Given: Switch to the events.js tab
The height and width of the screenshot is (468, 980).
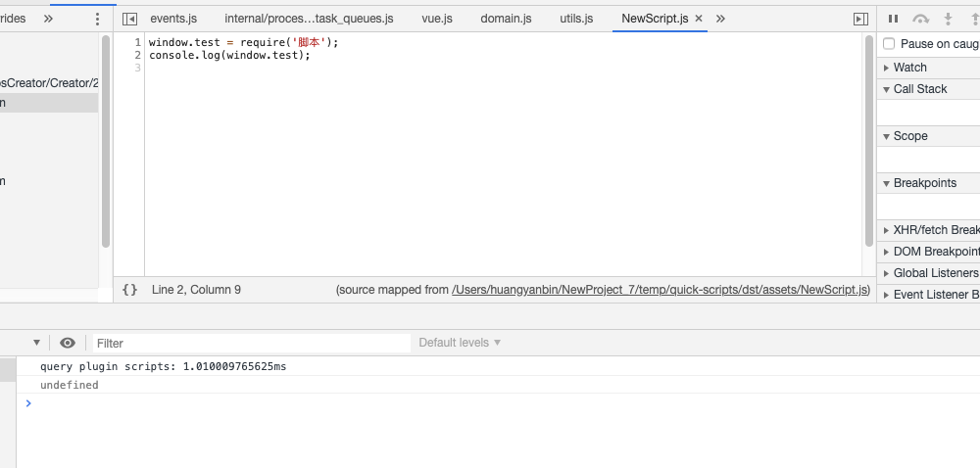Looking at the screenshot, I should point(173,19).
